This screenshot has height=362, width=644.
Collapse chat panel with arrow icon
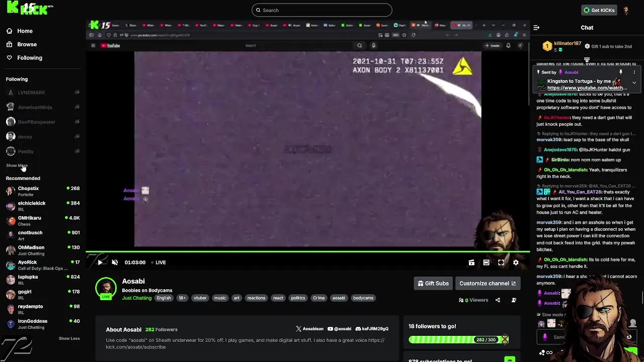point(536,28)
